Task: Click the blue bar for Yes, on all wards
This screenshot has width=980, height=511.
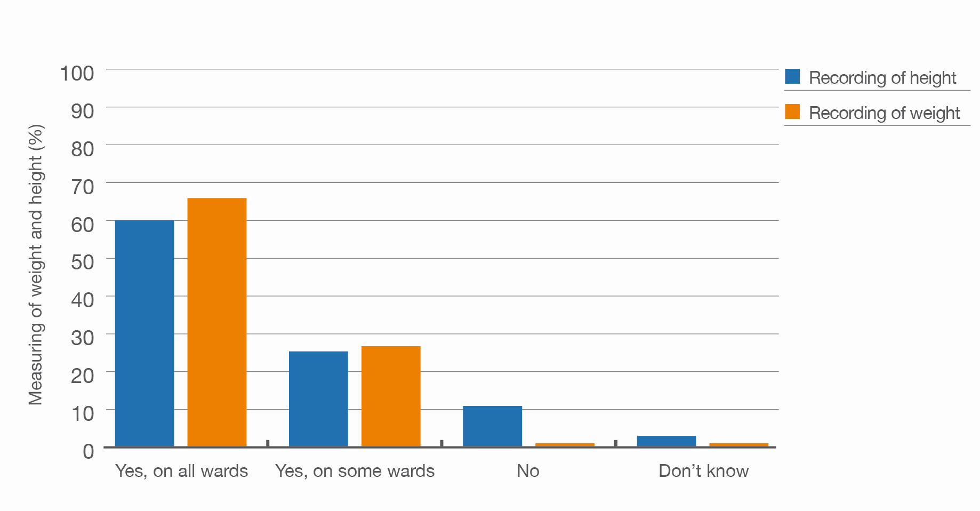Action: (x=144, y=333)
